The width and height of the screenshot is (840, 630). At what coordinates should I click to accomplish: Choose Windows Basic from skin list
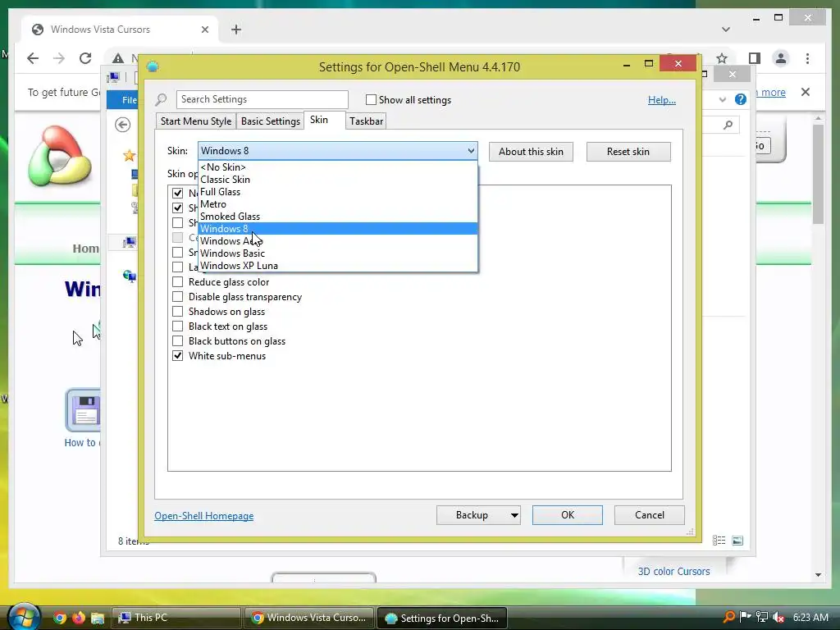pyautogui.click(x=337, y=253)
